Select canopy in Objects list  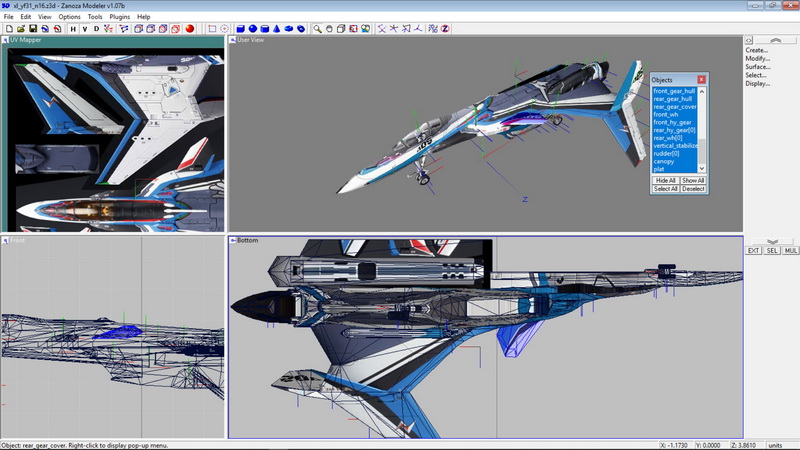tap(674, 161)
